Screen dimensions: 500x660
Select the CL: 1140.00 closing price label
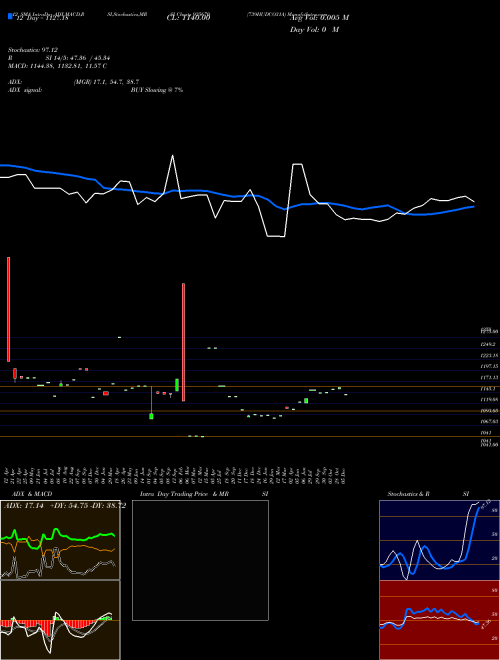(188, 17)
